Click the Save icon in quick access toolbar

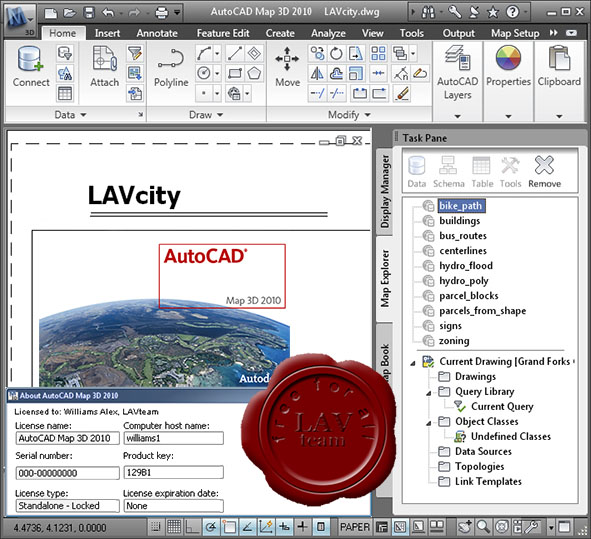click(x=89, y=13)
